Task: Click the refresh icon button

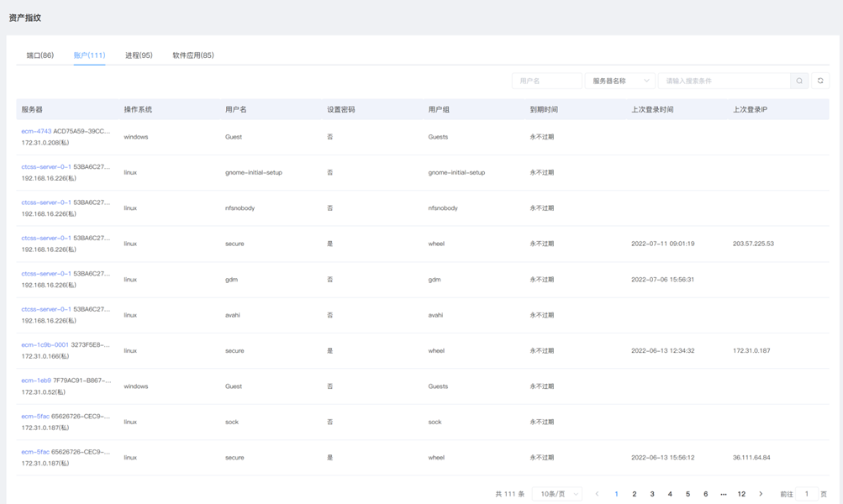Action: 820,81
